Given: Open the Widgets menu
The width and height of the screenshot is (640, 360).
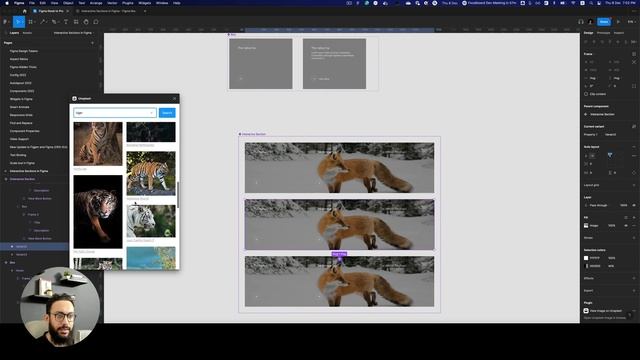Looking at the screenshot, I should 144,3.
